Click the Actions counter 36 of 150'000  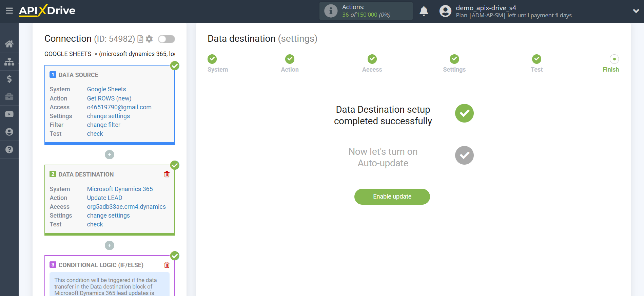[x=366, y=15]
